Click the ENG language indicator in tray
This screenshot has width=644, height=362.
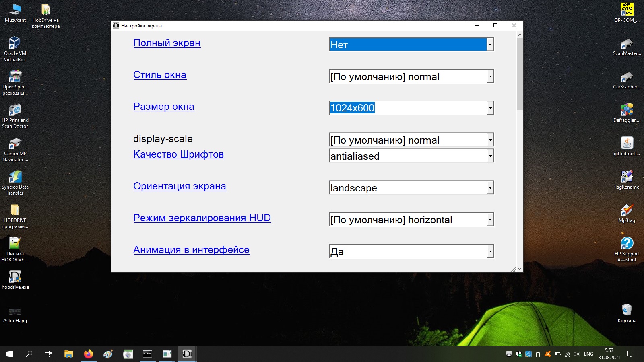(588, 354)
